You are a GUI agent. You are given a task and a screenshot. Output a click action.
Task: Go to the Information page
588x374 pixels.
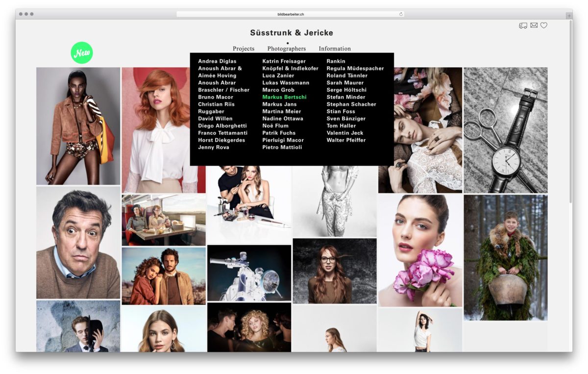point(335,49)
